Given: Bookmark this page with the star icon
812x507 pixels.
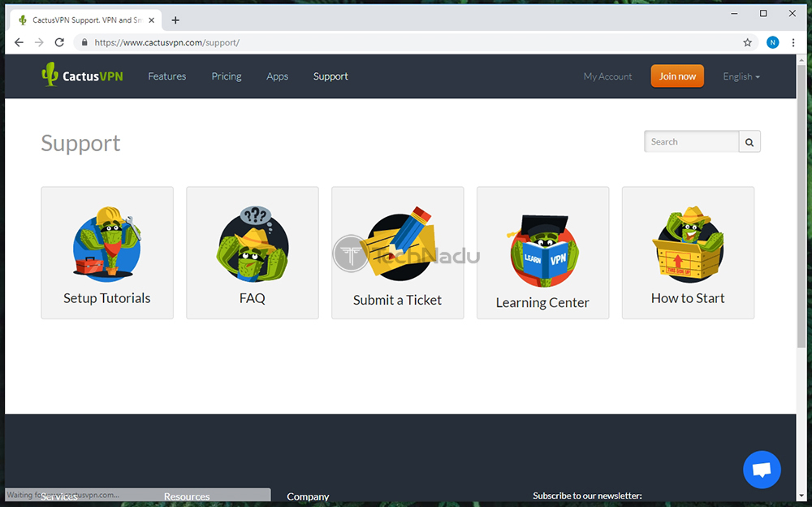Looking at the screenshot, I should [x=747, y=42].
